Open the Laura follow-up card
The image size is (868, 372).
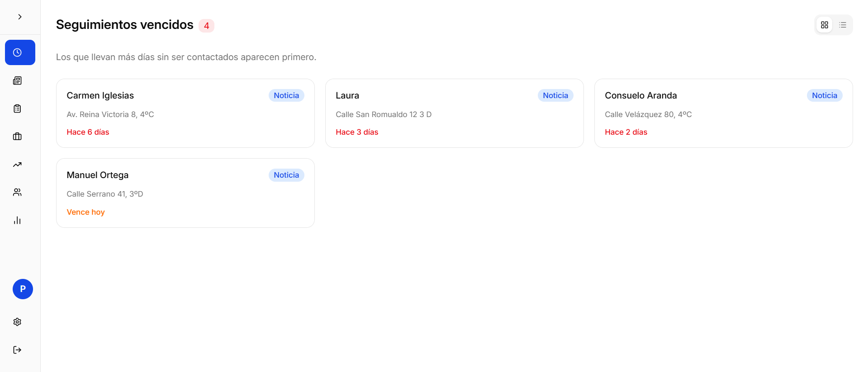click(x=455, y=113)
